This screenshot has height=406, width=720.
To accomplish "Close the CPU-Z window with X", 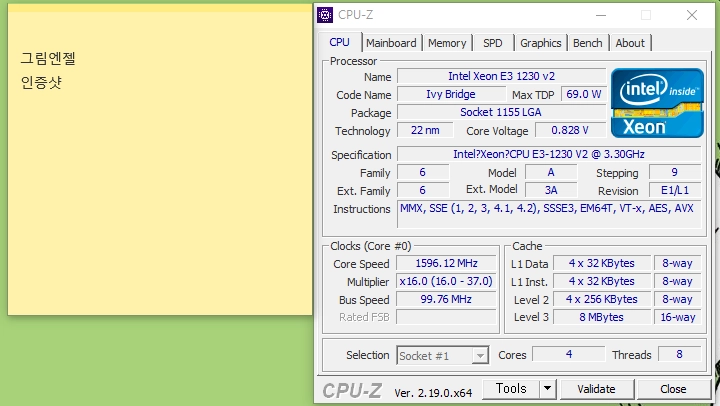I will pyautogui.click(x=692, y=15).
